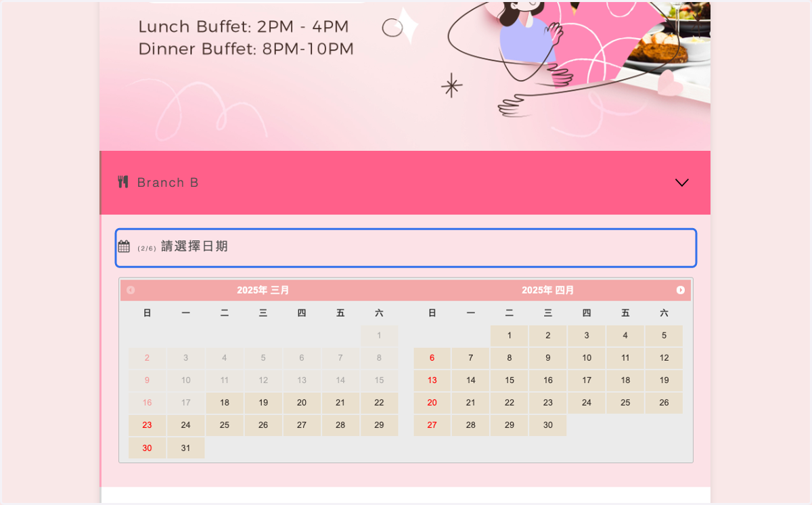This screenshot has width=812, height=505.
Task: Select April 22 in calendar
Action: [510, 403]
